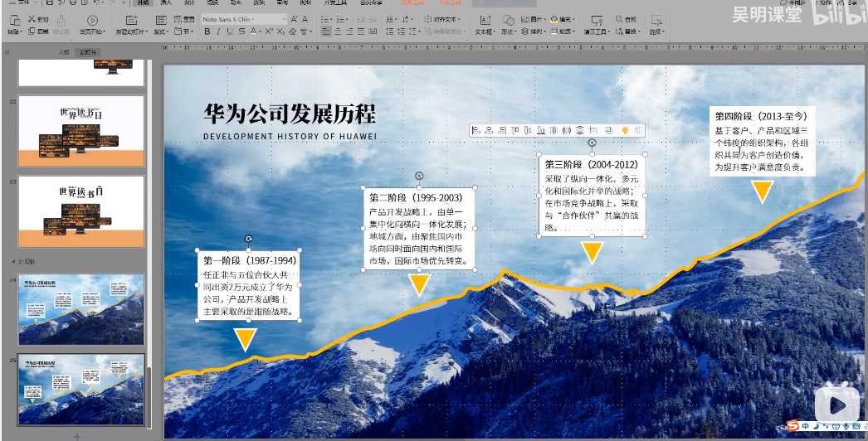Open the Align Text (对齐文本) dropdown

pyautogui.click(x=443, y=19)
